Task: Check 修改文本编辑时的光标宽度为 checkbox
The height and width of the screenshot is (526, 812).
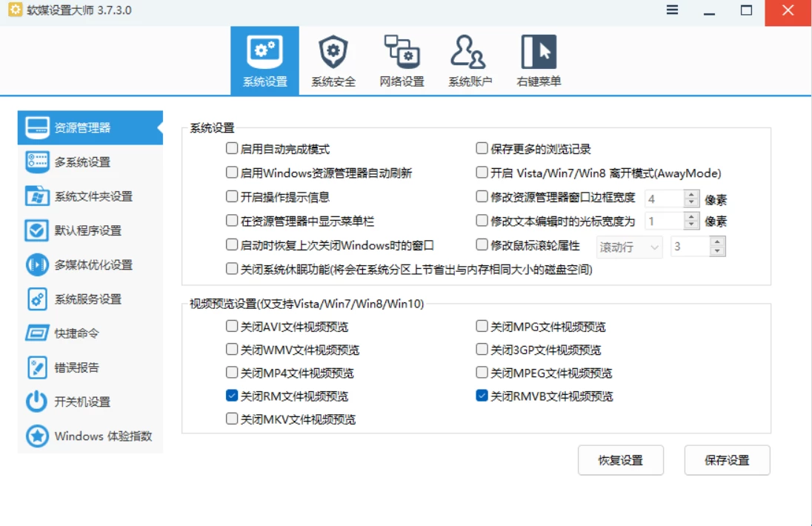Action: (482, 221)
